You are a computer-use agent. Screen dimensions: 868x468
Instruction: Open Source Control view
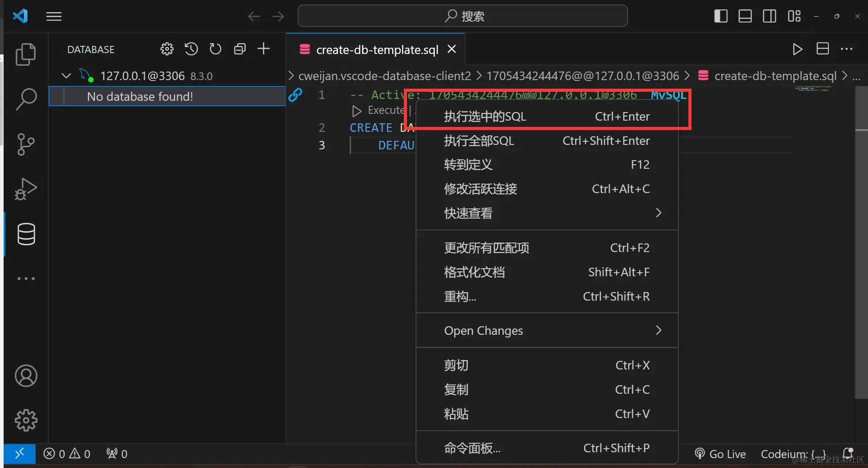(26, 144)
